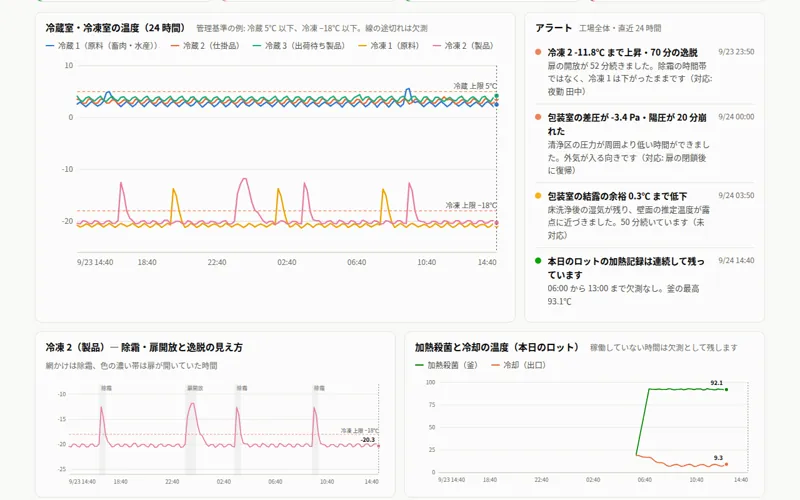
Task: Click the alert timestamp 9/24 14:40
Action: [736, 260]
